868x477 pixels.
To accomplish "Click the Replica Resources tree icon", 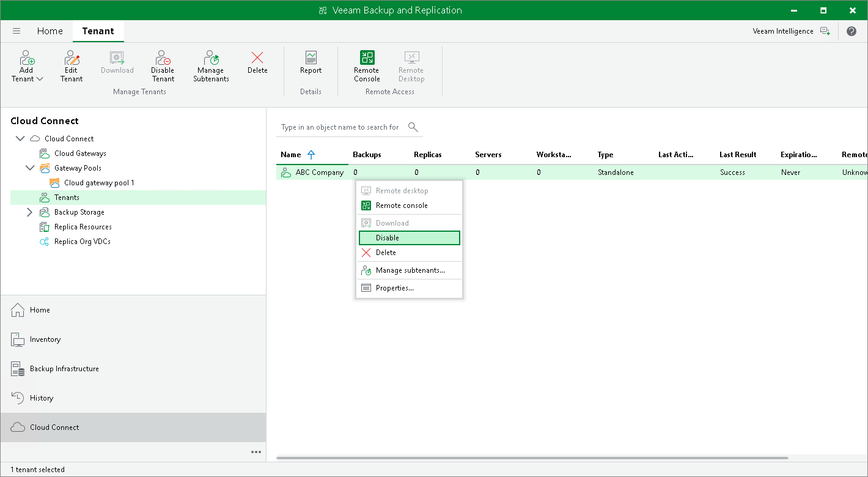I will pyautogui.click(x=45, y=227).
